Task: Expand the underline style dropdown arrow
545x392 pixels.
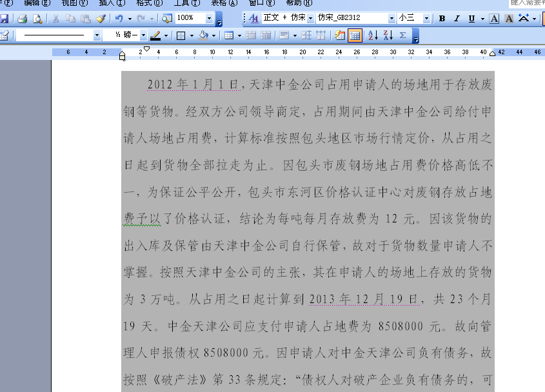Action: point(482,19)
